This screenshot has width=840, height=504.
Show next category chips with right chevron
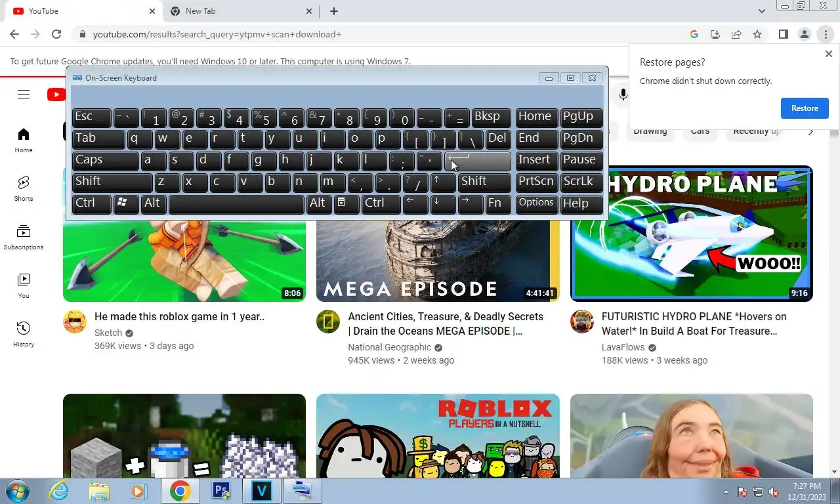point(810,132)
